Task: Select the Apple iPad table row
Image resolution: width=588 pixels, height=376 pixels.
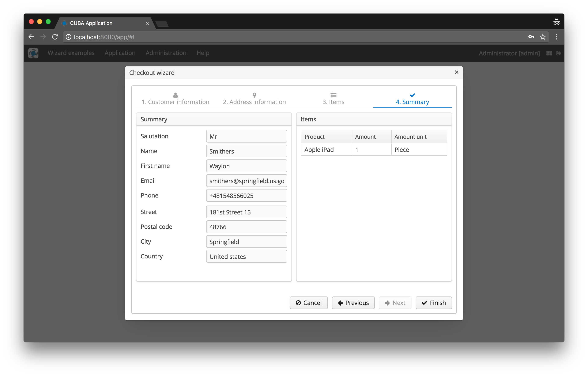Action: tap(374, 150)
